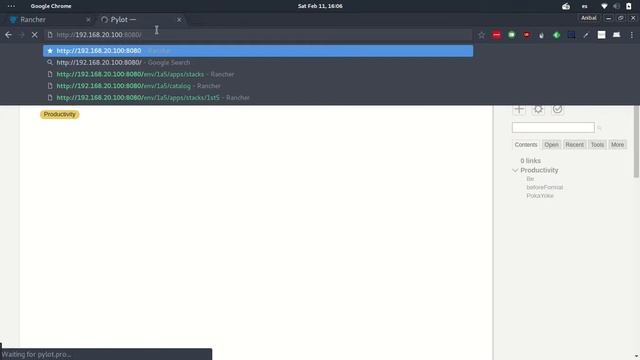
Task: Open Chrome three-dot menu
Action: [631, 35]
